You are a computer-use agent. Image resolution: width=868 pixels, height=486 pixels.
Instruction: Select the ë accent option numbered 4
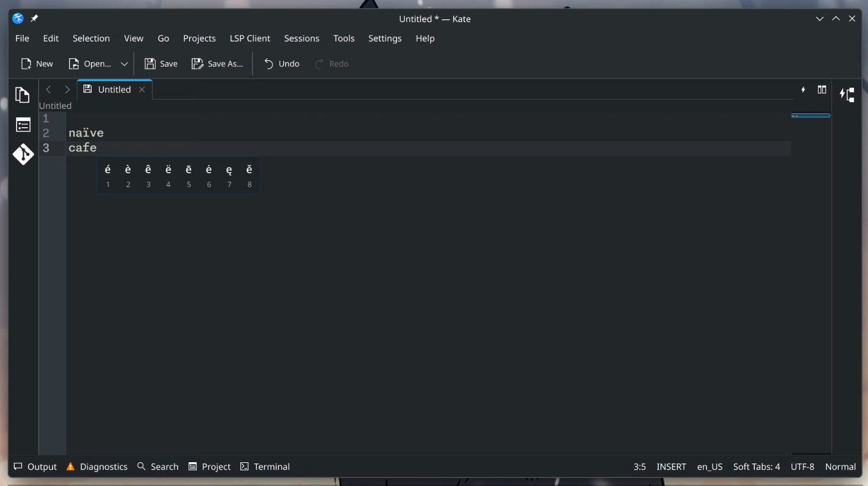pyautogui.click(x=169, y=175)
